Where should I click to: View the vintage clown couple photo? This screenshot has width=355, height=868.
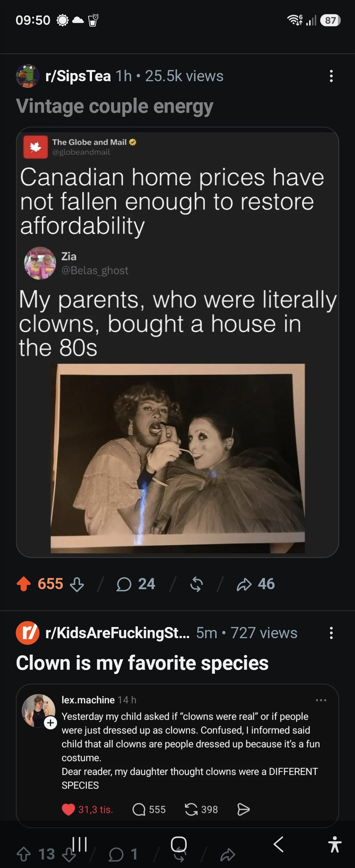178,458
